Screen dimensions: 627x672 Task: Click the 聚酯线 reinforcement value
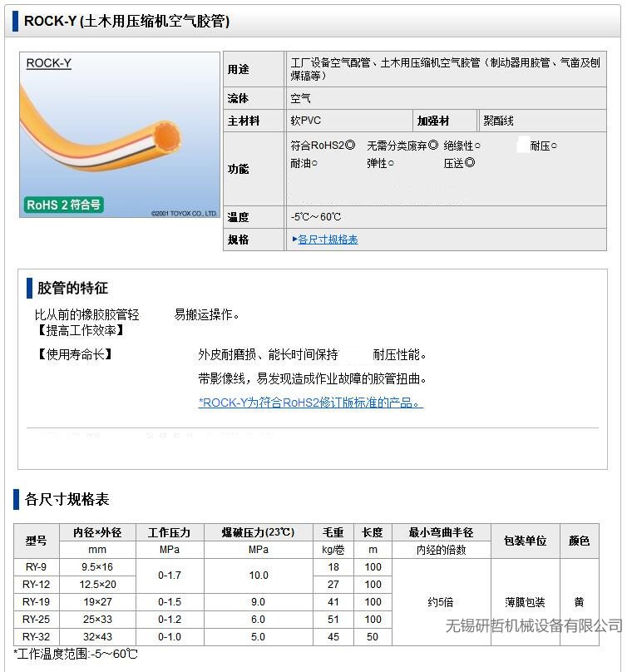(498, 121)
